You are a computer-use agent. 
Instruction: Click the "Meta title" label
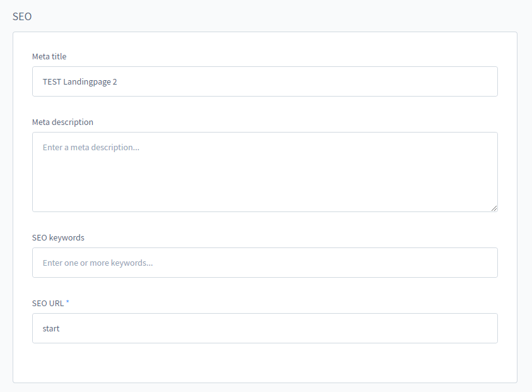click(x=49, y=57)
